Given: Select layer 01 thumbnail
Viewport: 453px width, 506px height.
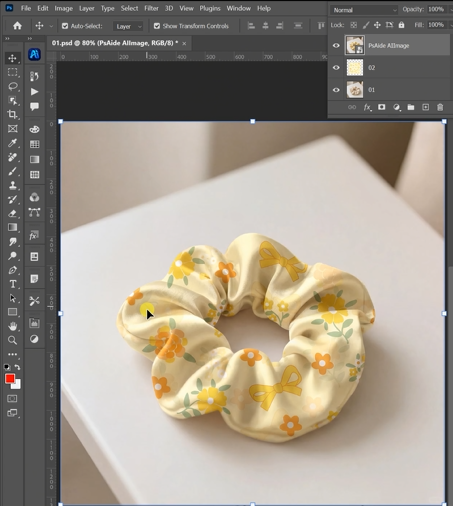Looking at the screenshot, I should (355, 90).
